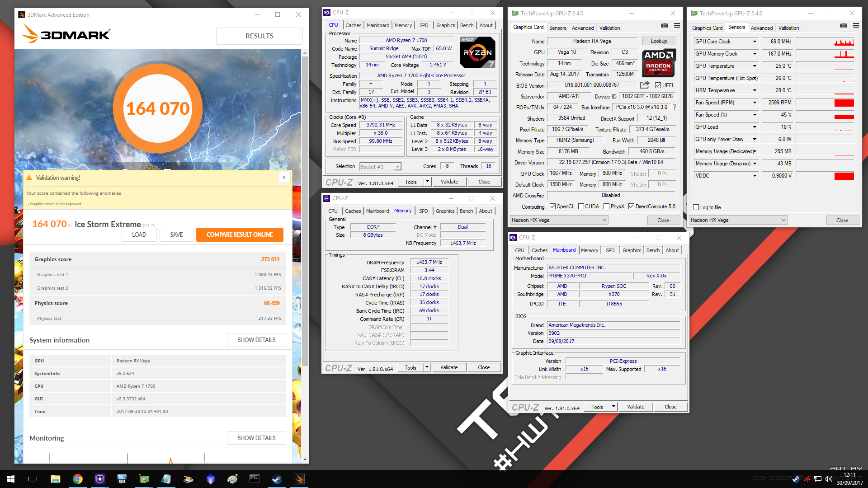The width and height of the screenshot is (868, 488).
Task: Open Tools dropdown arrow in CPU-Z CPU window
Action: [x=427, y=182]
